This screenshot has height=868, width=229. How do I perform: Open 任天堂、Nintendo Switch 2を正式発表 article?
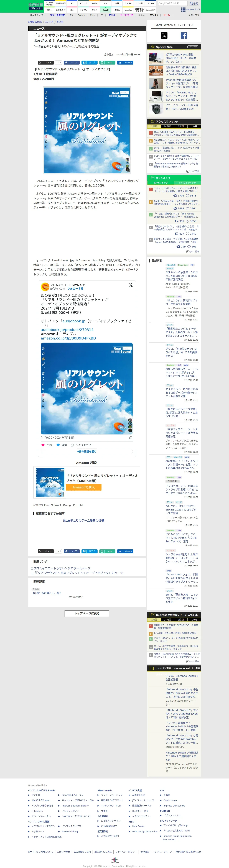(182, 678)
